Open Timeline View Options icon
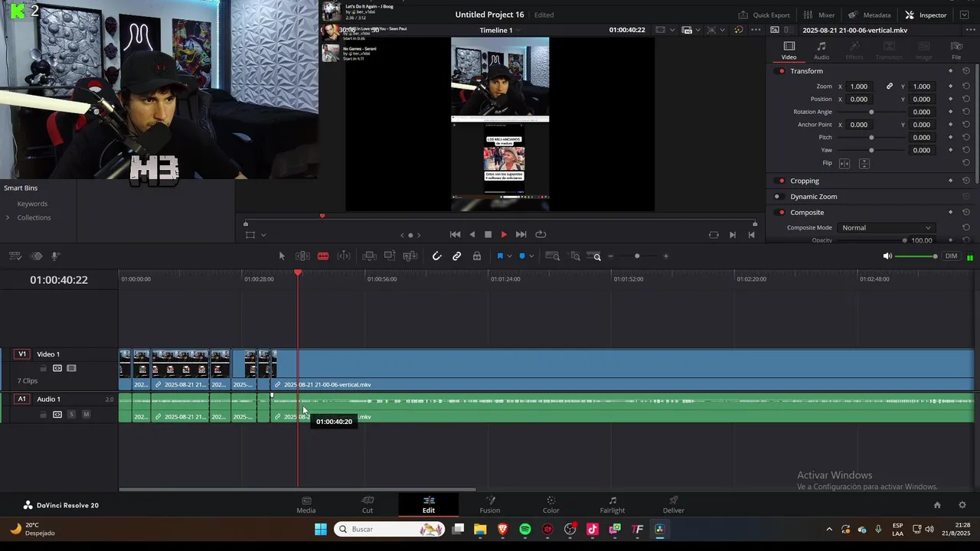This screenshot has height=551, width=980. 15,256
